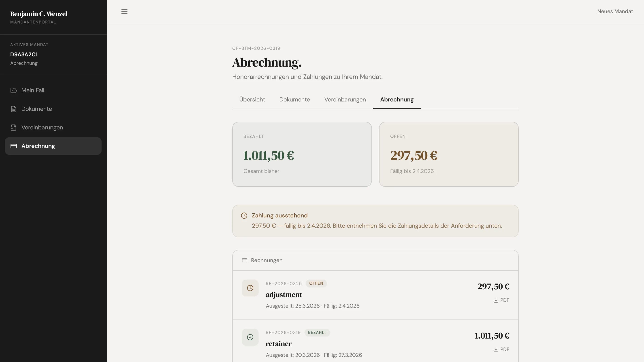Viewport: 644px width, 362px height.
Task: Toggle the hamburger sidebar menu icon
Action: pos(124,11)
